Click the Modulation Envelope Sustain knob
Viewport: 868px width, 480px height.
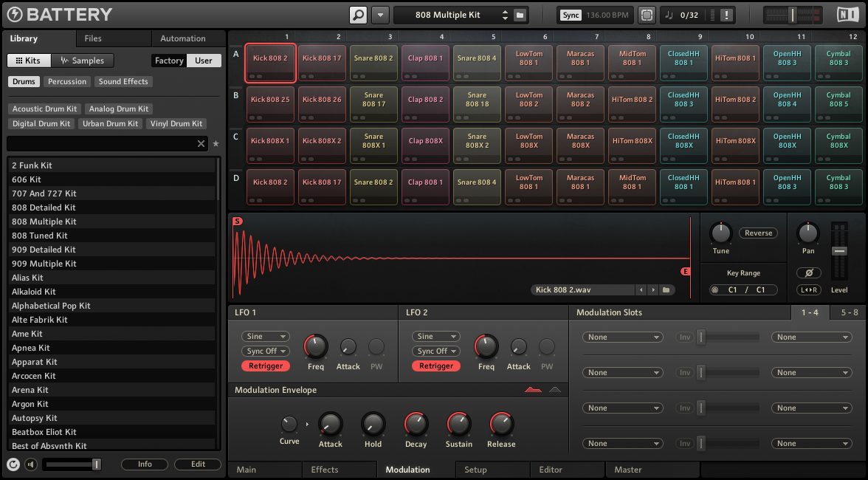tap(459, 424)
